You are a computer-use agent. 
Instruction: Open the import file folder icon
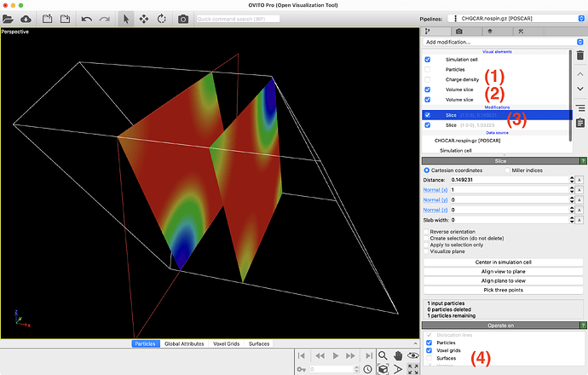tap(8, 19)
